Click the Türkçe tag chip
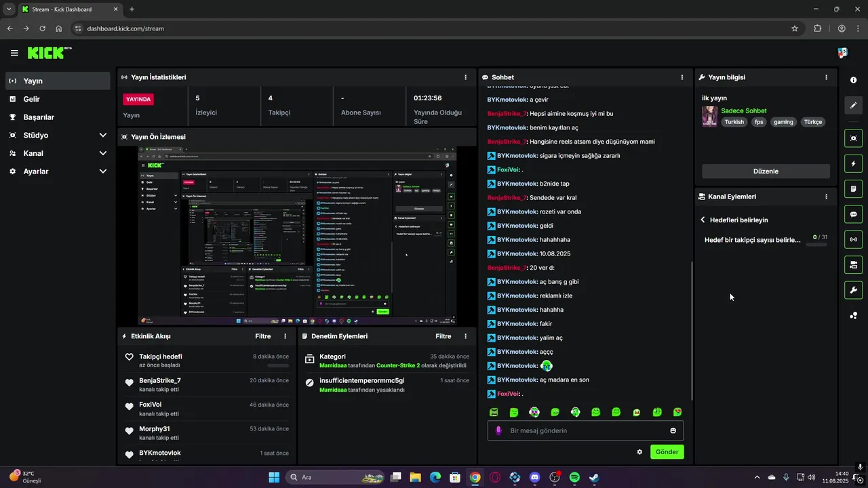Viewport: 868px width, 488px height. [812, 122]
